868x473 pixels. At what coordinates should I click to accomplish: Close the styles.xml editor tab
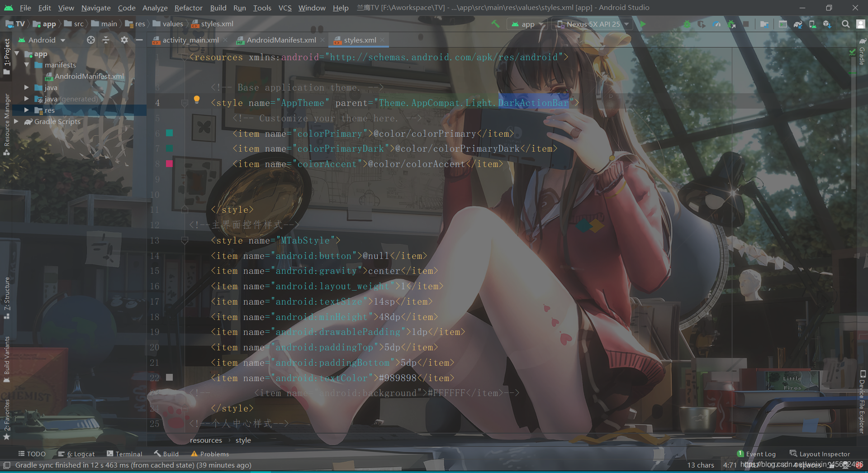click(383, 40)
